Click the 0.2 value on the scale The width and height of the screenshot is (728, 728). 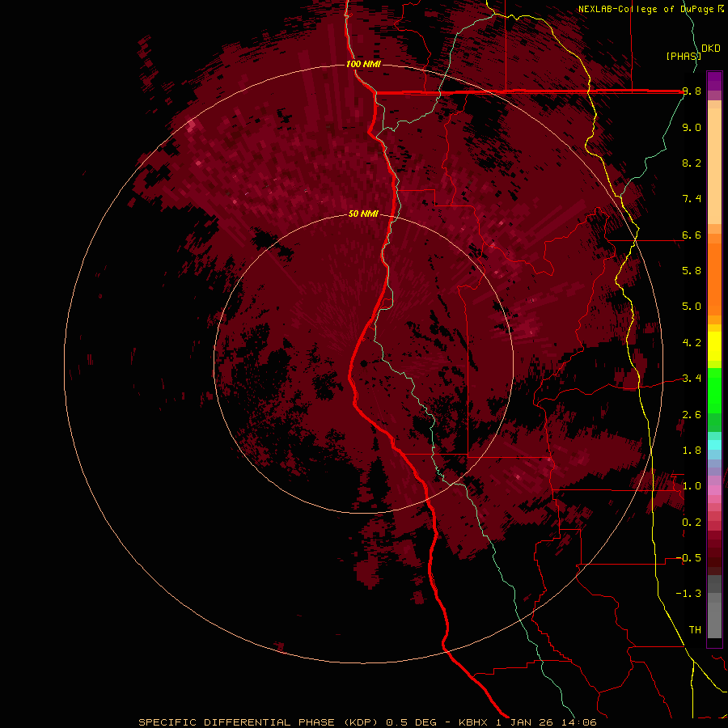692,522
